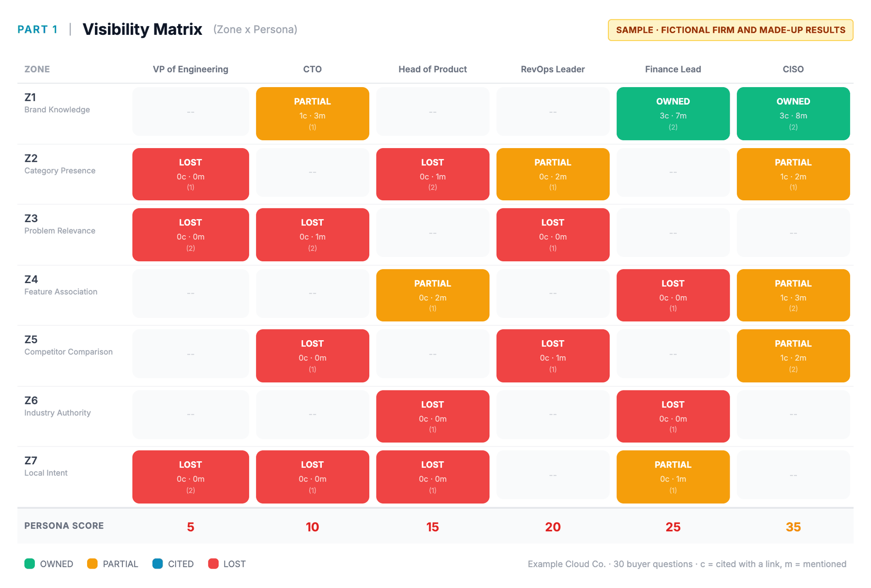Open the VP of Engineering LOST cell in Category Presence
Viewport: 871px width, 588px height.
(191, 174)
